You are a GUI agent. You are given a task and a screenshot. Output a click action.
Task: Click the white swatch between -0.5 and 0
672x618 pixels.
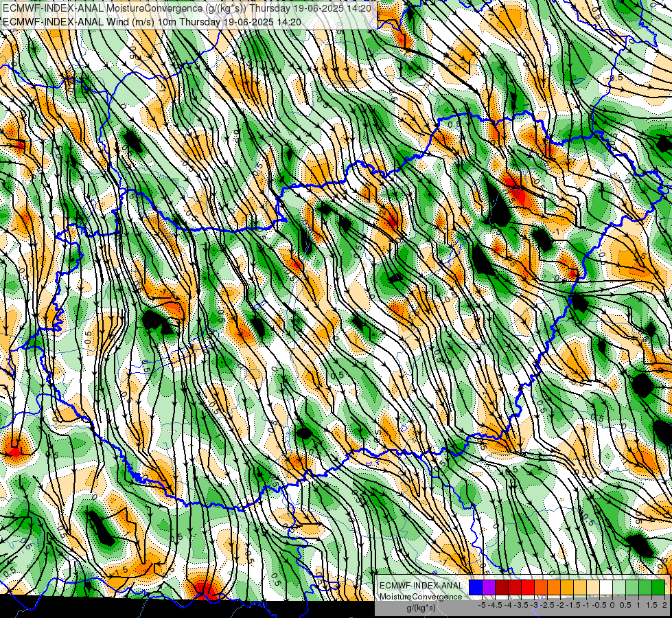click(x=606, y=587)
